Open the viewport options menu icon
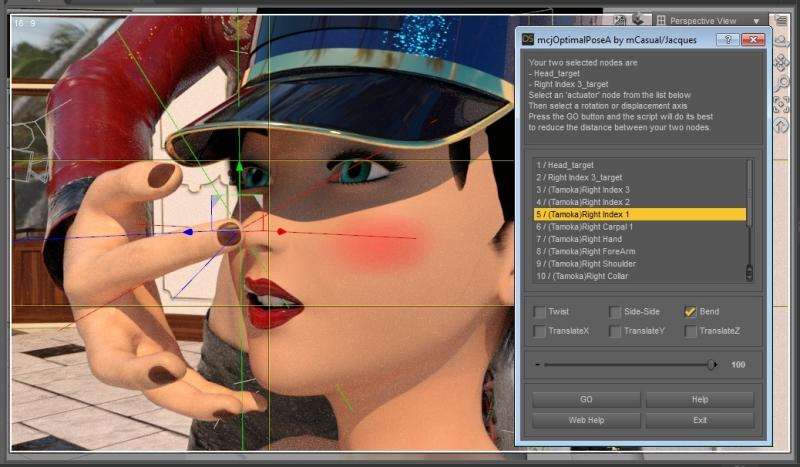 point(782,20)
